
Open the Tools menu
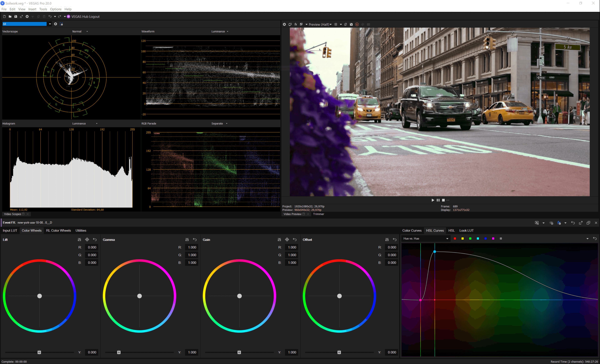point(43,9)
